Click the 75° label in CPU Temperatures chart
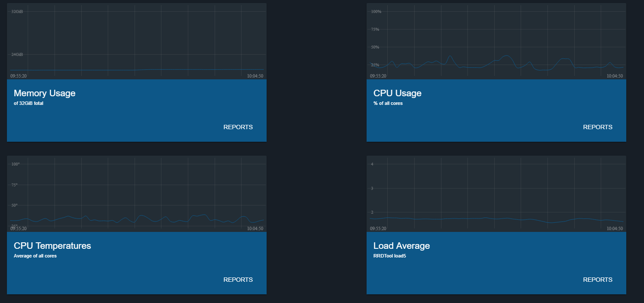Viewport: 644px width, 303px height. tap(15, 185)
